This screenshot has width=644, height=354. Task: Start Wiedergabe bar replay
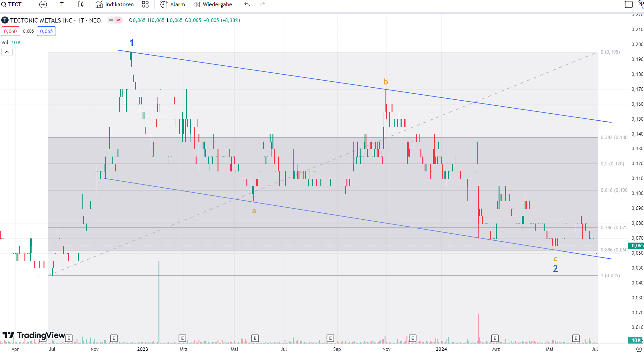pyautogui.click(x=213, y=4)
